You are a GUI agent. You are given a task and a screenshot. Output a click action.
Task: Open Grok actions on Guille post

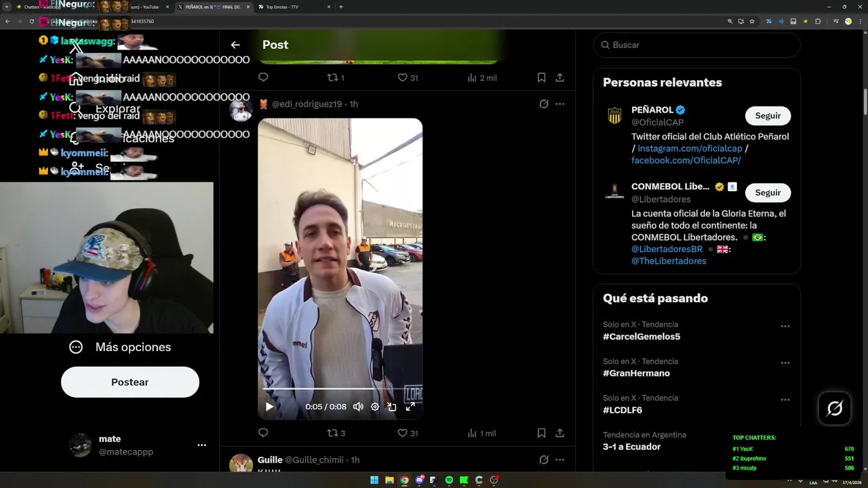[544, 460]
